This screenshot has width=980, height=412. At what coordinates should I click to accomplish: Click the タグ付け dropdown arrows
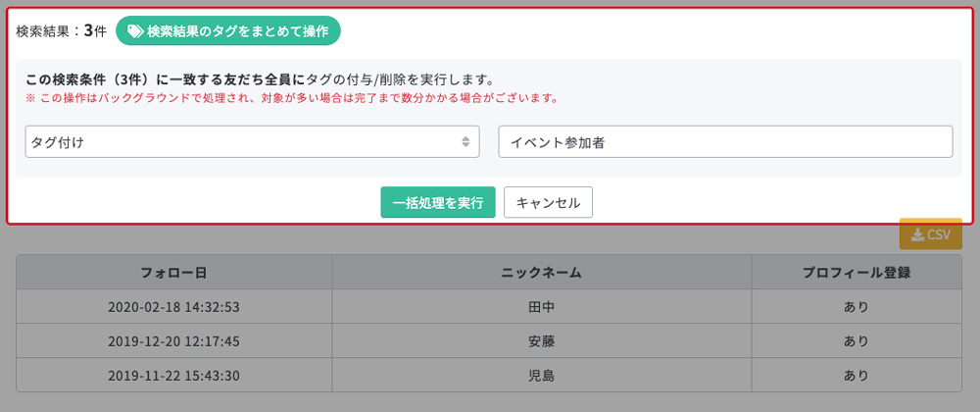point(465,142)
